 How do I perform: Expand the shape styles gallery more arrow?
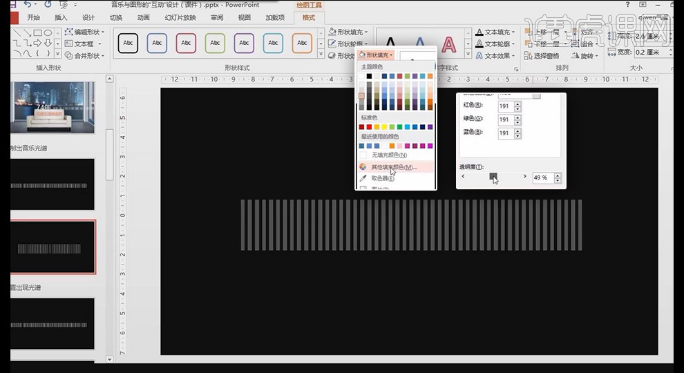(321, 55)
